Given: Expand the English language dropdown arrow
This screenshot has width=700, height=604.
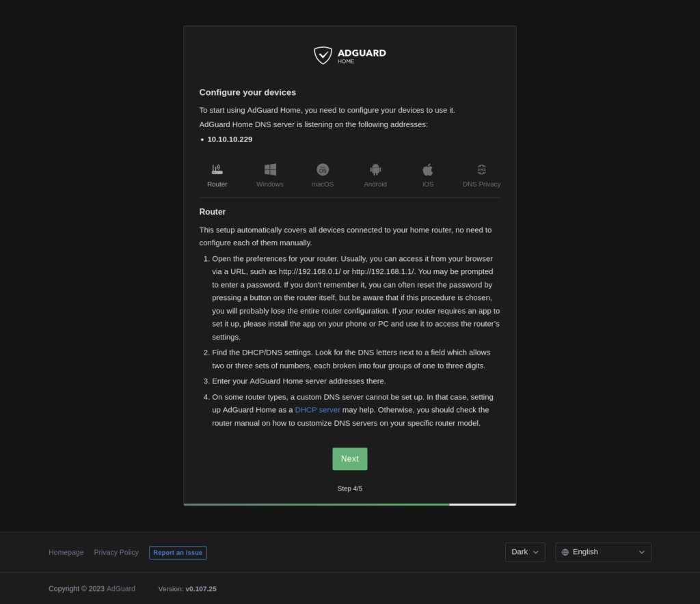Looking at the screenshot, I should 641,552.
